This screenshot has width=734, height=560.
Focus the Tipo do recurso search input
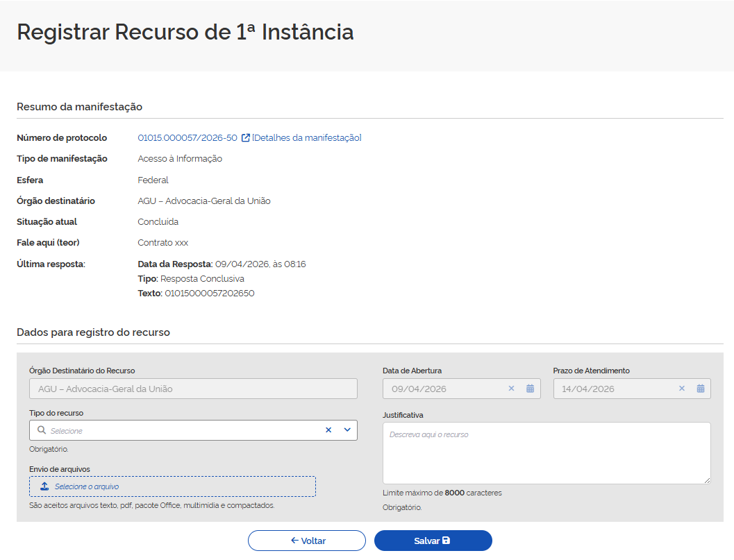181,431
